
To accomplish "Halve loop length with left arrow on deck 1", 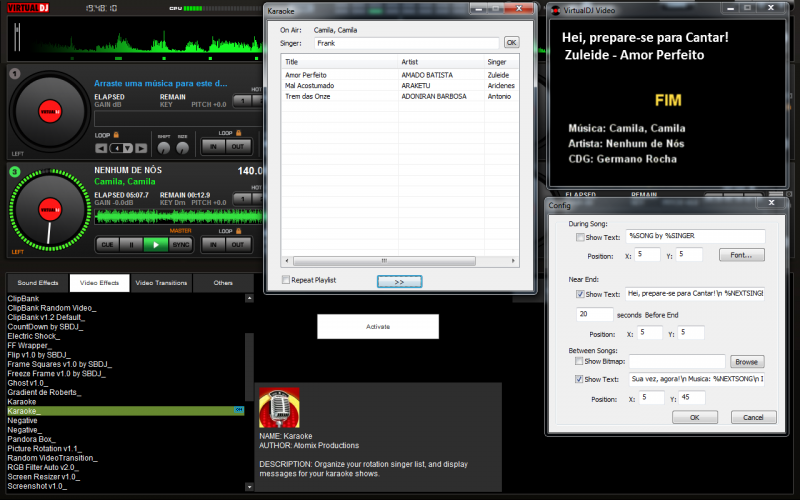I will (x=101, y=148).
